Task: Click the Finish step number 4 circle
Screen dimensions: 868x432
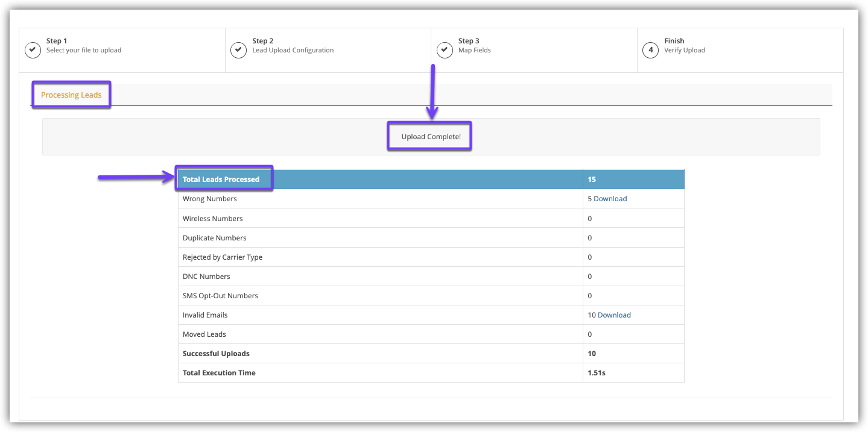Action: click(650, 49)
